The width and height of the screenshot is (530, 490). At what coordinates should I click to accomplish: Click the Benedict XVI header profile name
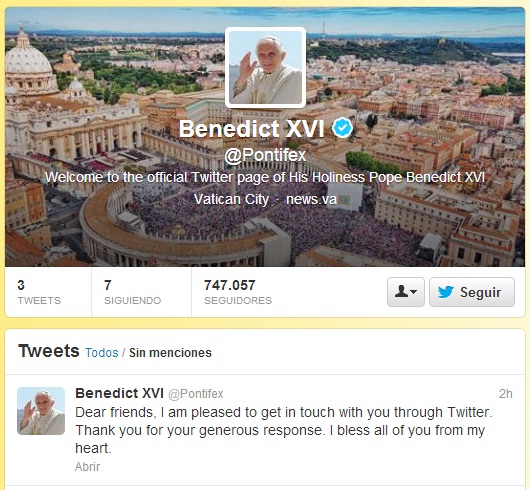(251, 128)
